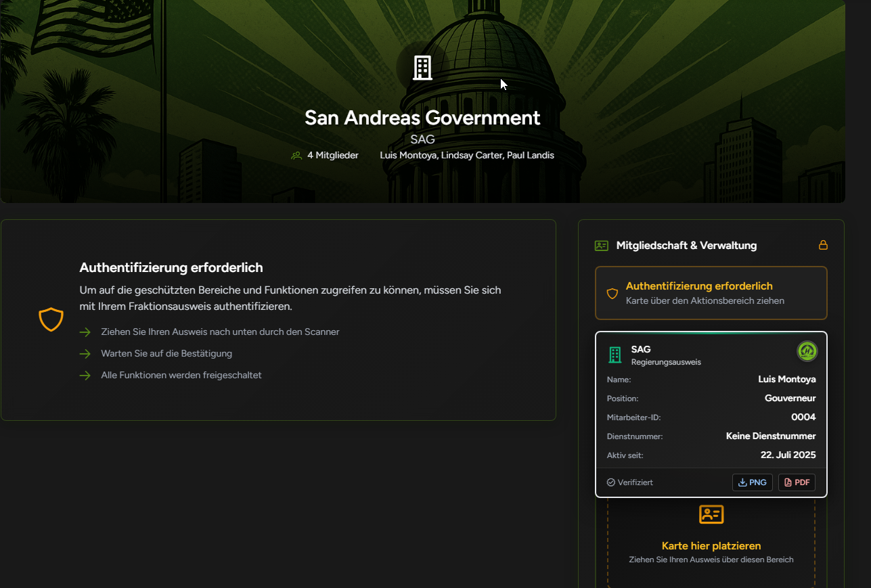Click the arrow before 'Warten Sie auf die Bestätigung'
This screenshot has height=588, width=871.
click(x=85, y=354)
